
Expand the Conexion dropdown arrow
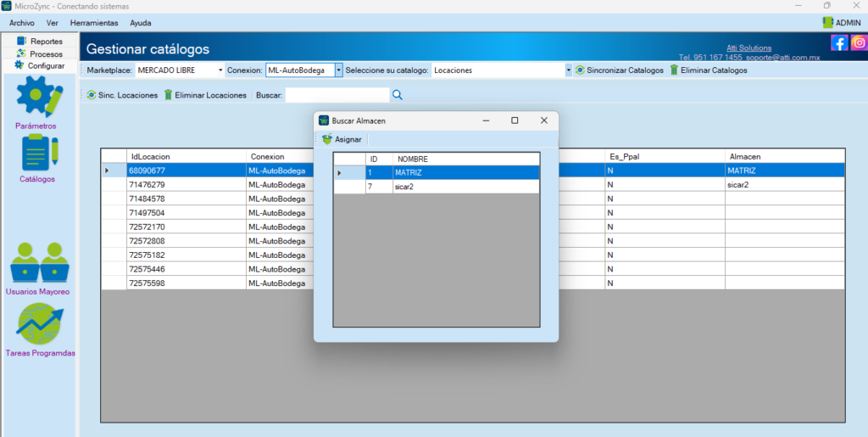coord(338,70)
